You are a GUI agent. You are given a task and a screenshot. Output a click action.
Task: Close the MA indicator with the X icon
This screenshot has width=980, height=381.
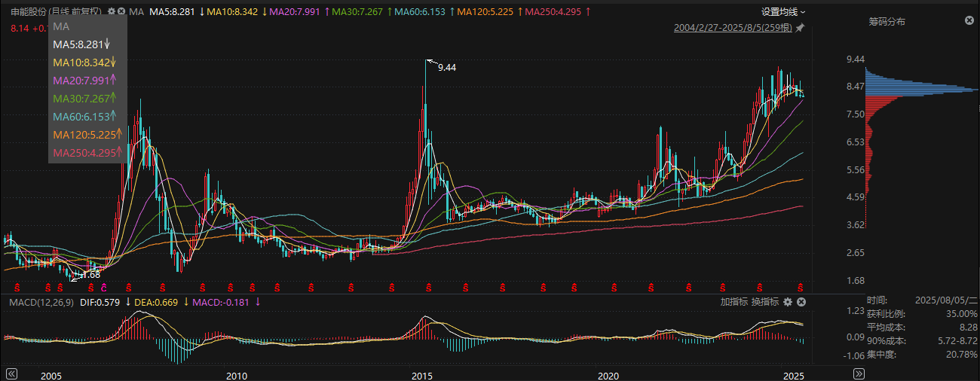point(122,12)
